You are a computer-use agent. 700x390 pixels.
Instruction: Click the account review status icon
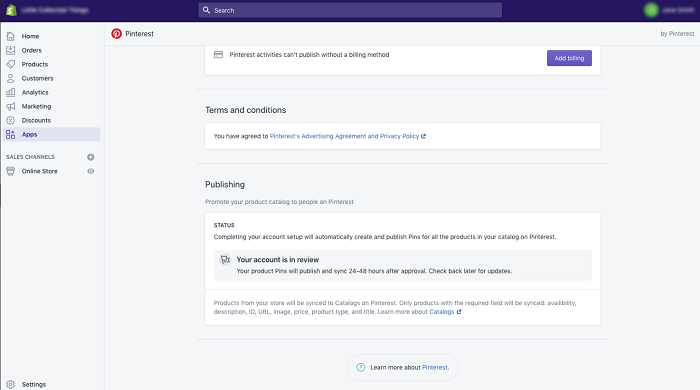click(225, 259)
